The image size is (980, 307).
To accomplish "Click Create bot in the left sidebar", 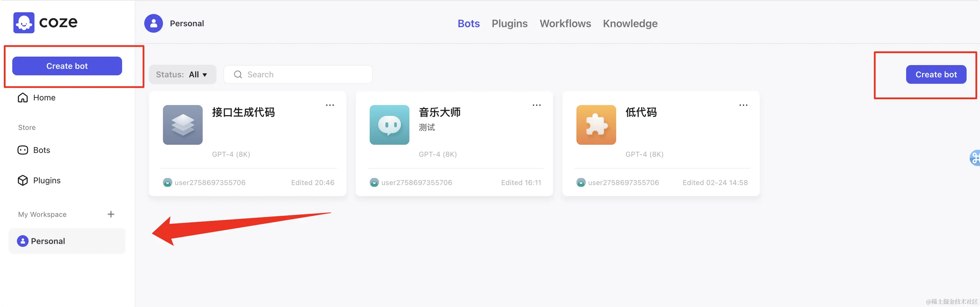I will point(67,66).
